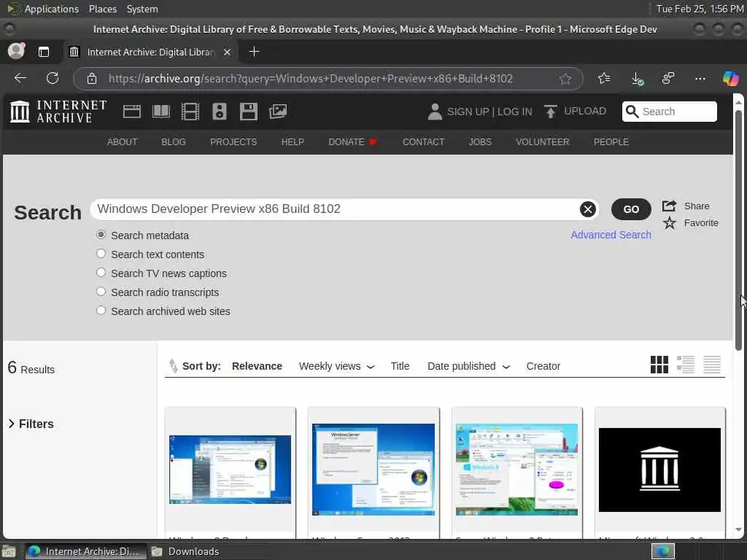Switch to extended list view
The image size is (747, 560).
pos(686,365)
